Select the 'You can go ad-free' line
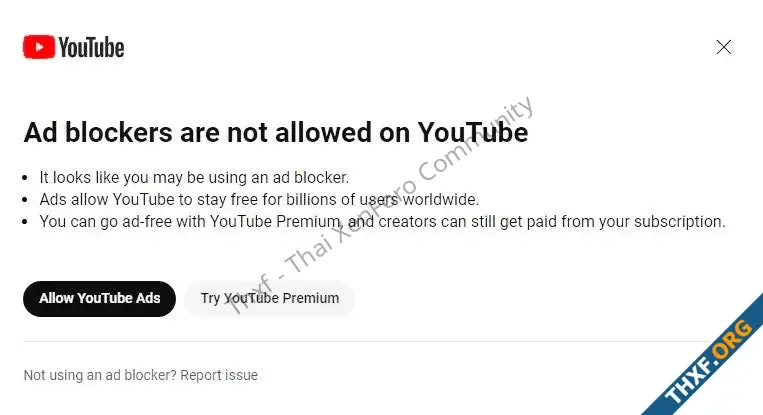 382,222
